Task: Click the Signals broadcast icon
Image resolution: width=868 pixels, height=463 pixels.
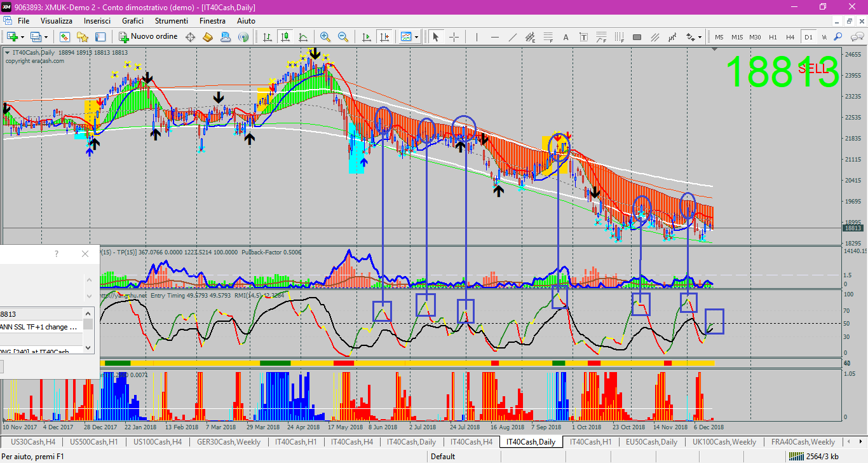Action: 243,36
